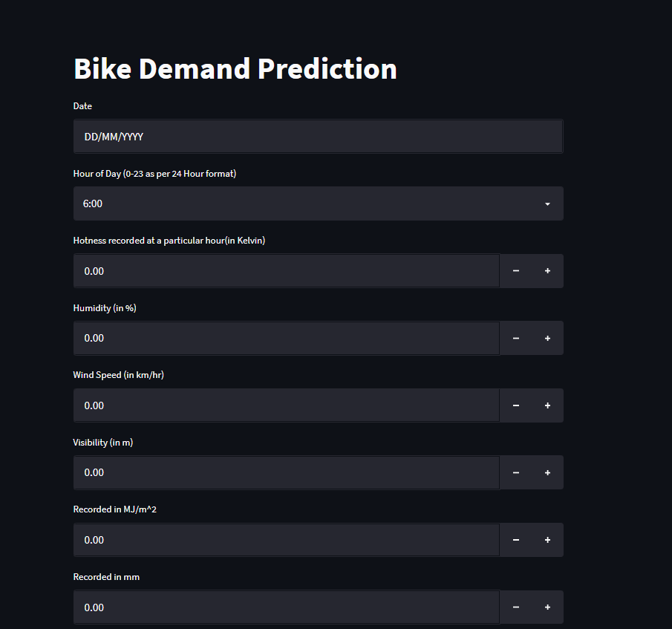Increment the Recorded in mm value
The height and width of the screenshot is (629, 672).
[547, 607]
